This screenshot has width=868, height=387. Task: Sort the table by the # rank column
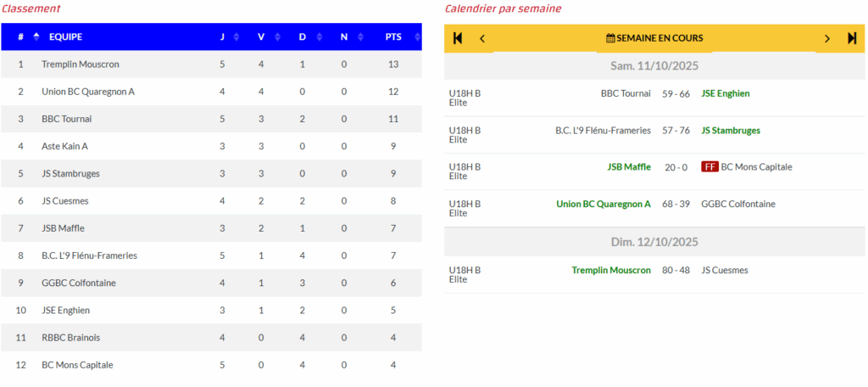pos(36,36)
